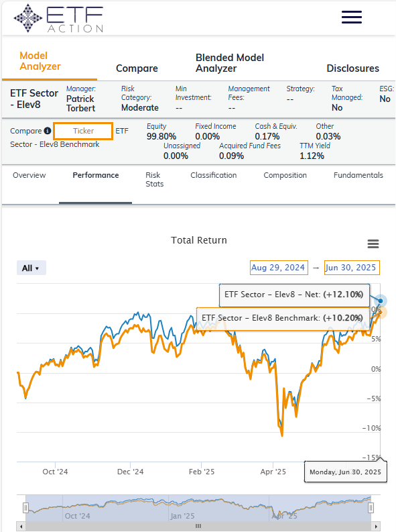
Task: Click the Aug 29, 2024 start date field
Action: pyautogui.click(x=279, y=268)
